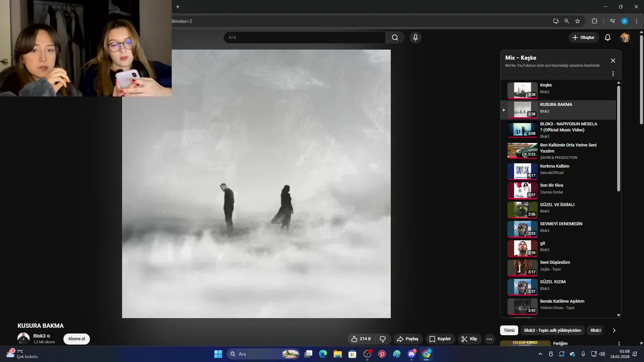Image resolution: width=644 pixels, height=362 pixels.
Task: Open options for the Feriğim recommendation
Action: tap(619, 344)
